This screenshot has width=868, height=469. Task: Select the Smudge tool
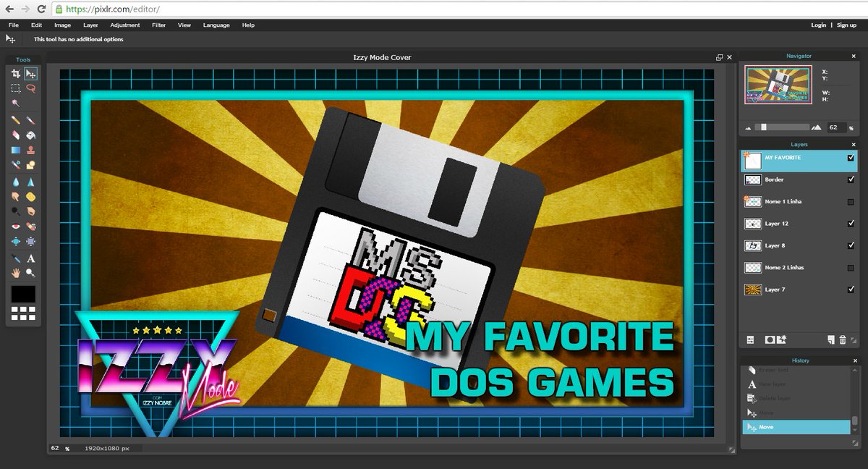15,197
